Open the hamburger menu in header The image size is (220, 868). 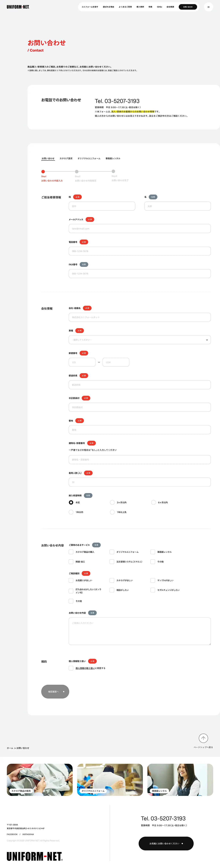click(x=208, y=7)
